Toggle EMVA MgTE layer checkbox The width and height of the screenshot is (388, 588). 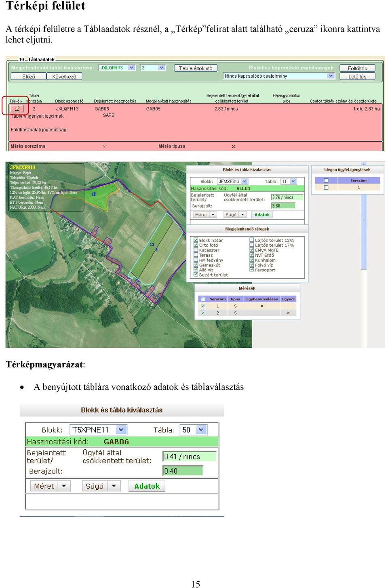252,250
